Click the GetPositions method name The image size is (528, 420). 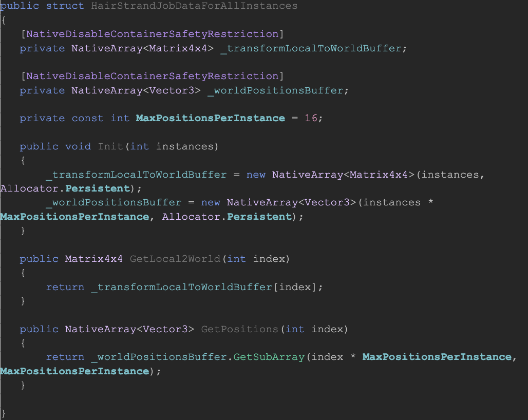coord(239,329)
